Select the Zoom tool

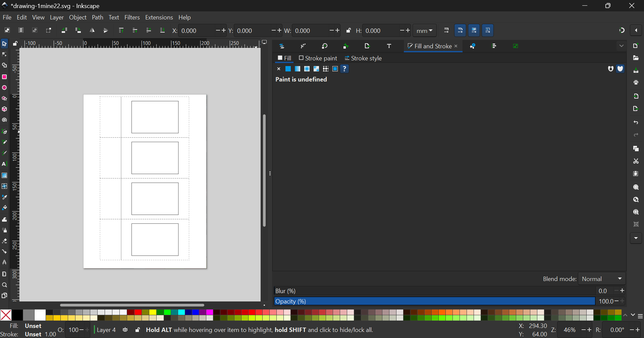click(4, 285)
